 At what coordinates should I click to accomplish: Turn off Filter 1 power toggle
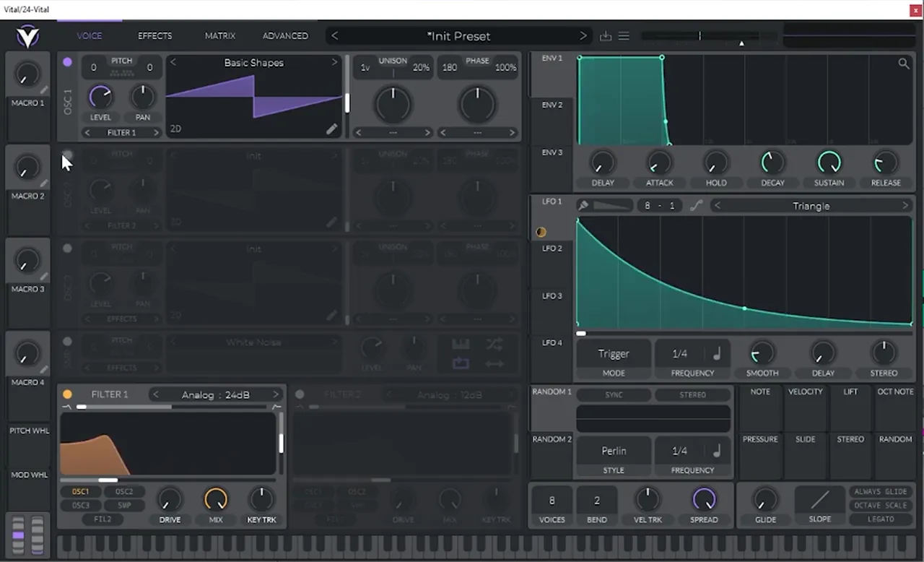tap(67, 394)
